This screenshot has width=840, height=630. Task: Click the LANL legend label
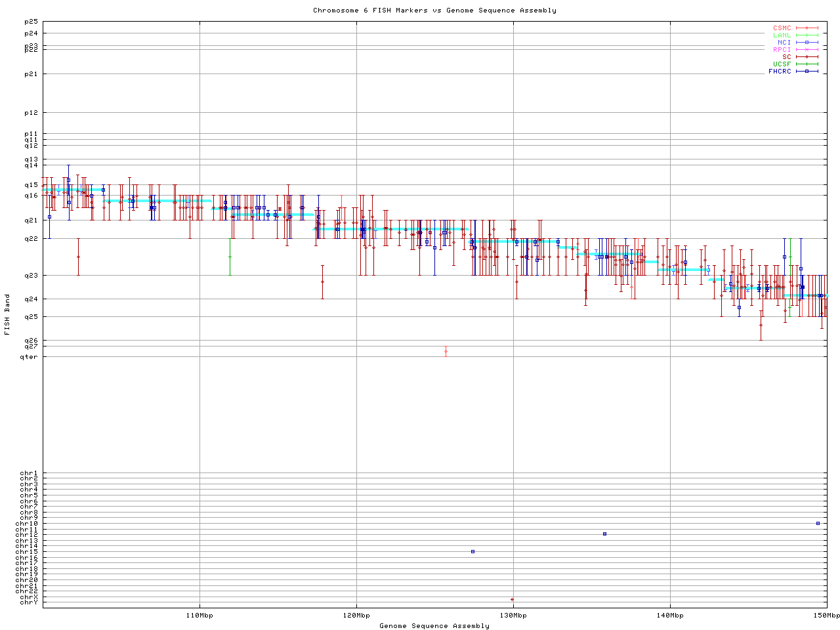(782, 35)
